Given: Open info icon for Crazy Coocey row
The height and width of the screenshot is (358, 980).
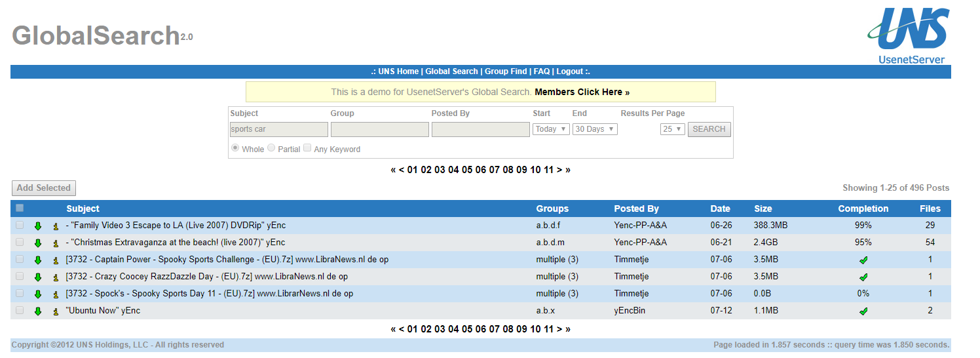Looking at the screenshot, I should [x=56, y=277].
